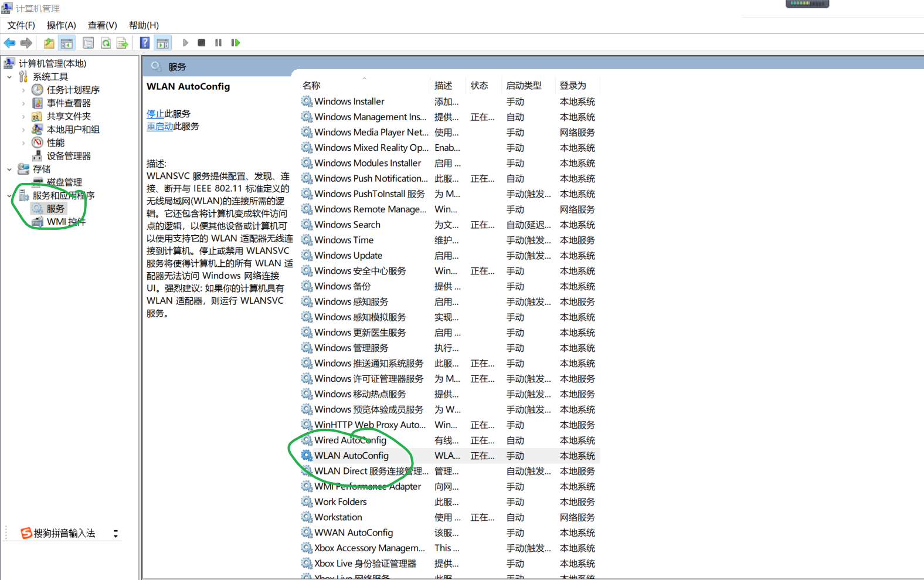Select the WLAN AutoConfig service row

[450, 456]
